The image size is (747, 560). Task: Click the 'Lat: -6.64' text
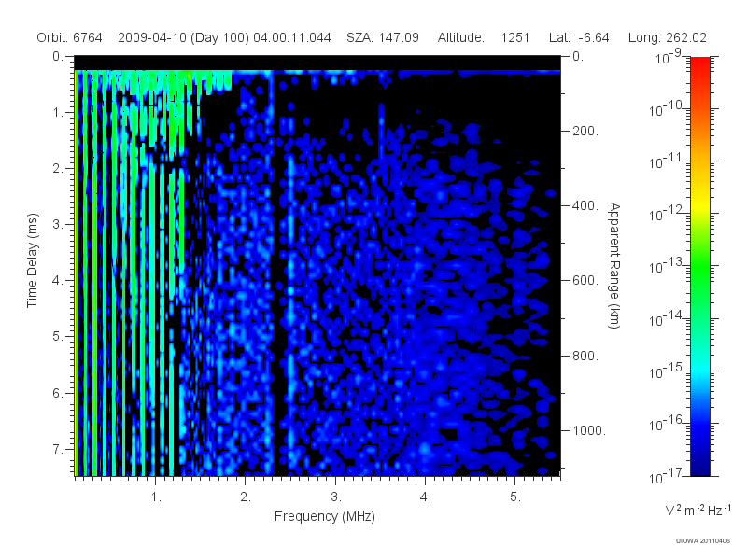click(x=579, y=37)
